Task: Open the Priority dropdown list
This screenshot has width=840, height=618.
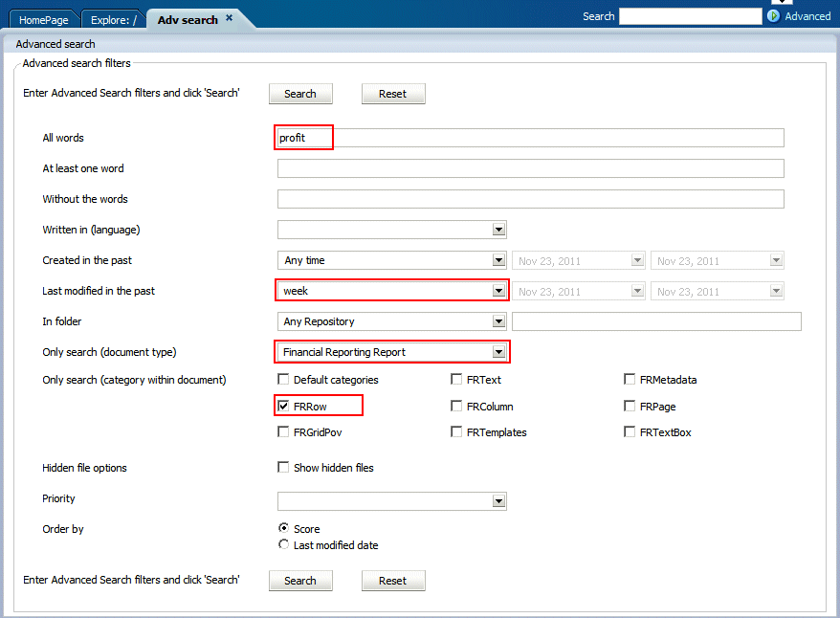Action: [498, 501]
